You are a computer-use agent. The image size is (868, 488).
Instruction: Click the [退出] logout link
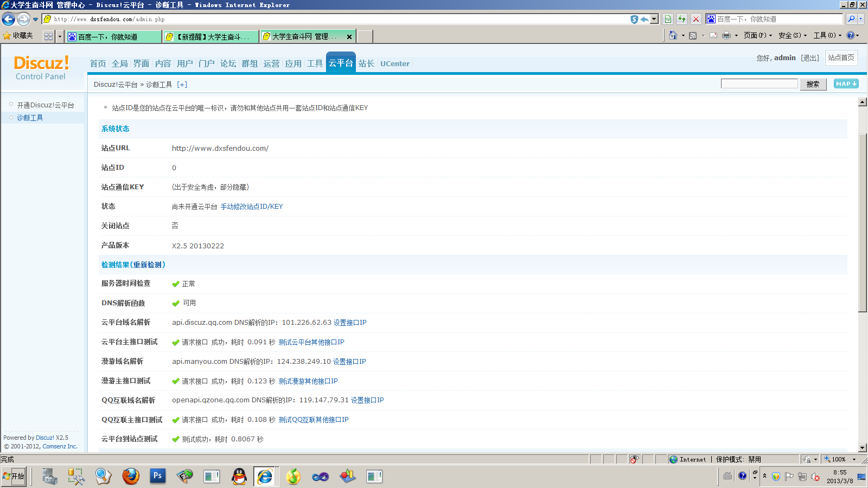click(x=810, y=58)
